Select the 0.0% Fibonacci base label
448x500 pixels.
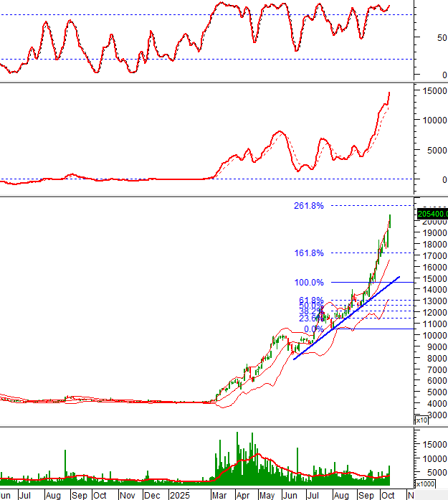(x=313, y=329)
